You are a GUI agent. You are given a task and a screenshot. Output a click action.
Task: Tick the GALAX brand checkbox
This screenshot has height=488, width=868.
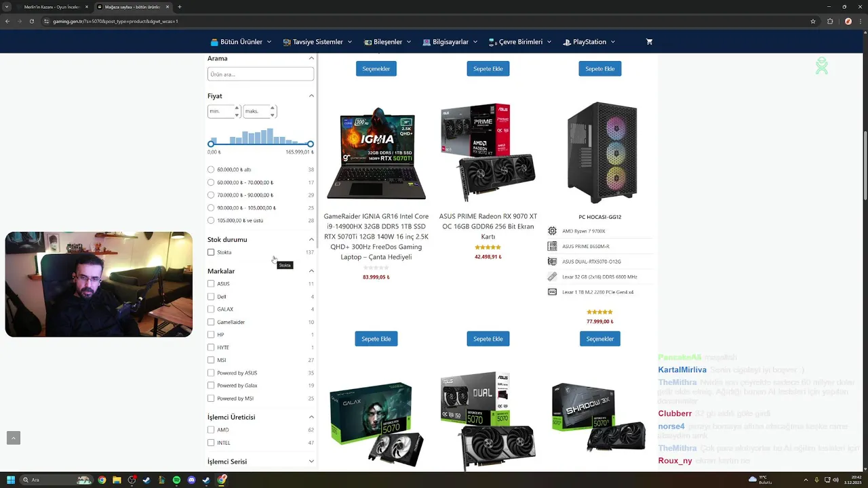click(x=211, y=309)
